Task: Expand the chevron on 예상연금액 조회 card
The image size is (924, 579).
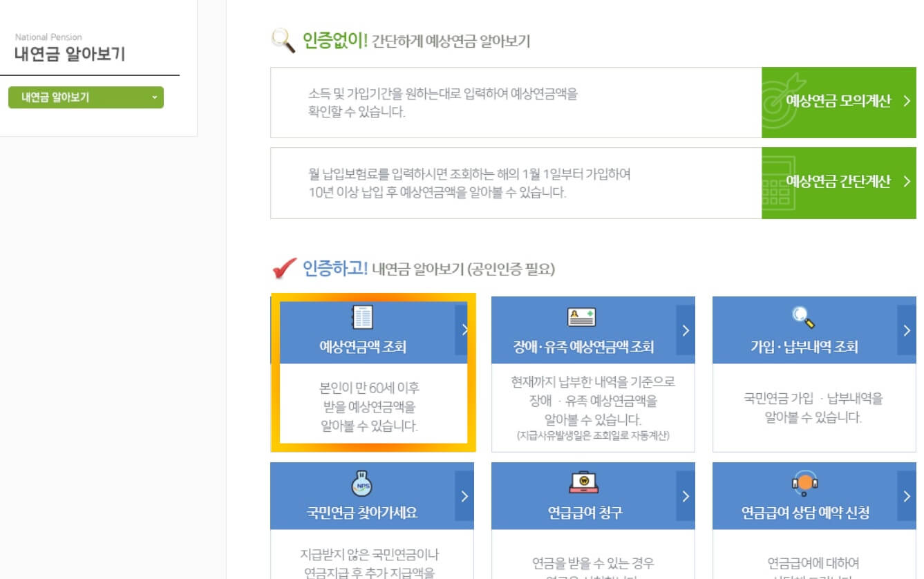Action: (464, 329)
